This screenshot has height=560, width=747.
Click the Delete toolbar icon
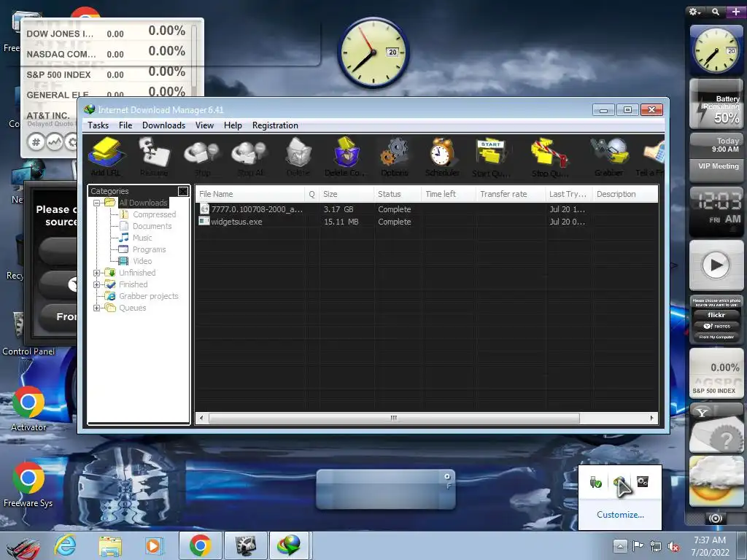298,157
